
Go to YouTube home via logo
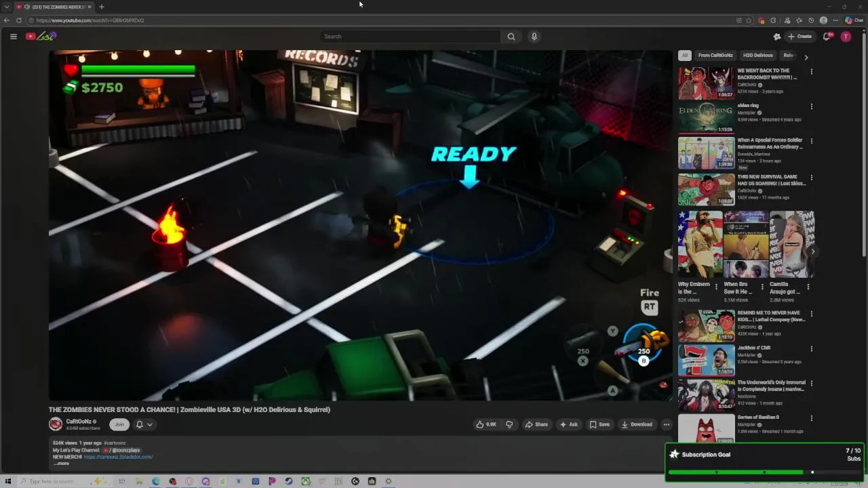[x=41, y=37]
